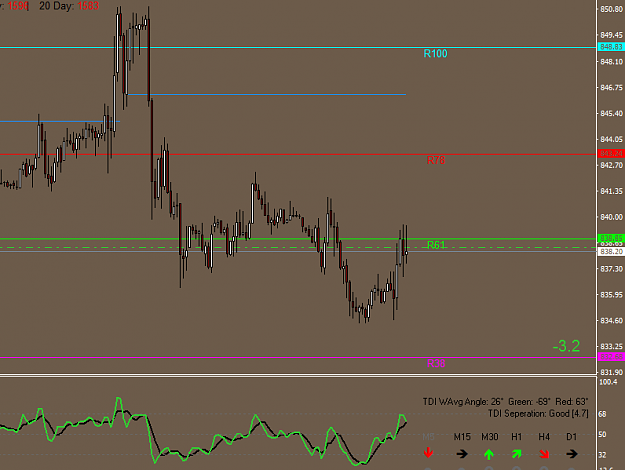This screenshot has height=470, width=625.
Task: Click the red down arrow under M5
Action: pos(428,453)
